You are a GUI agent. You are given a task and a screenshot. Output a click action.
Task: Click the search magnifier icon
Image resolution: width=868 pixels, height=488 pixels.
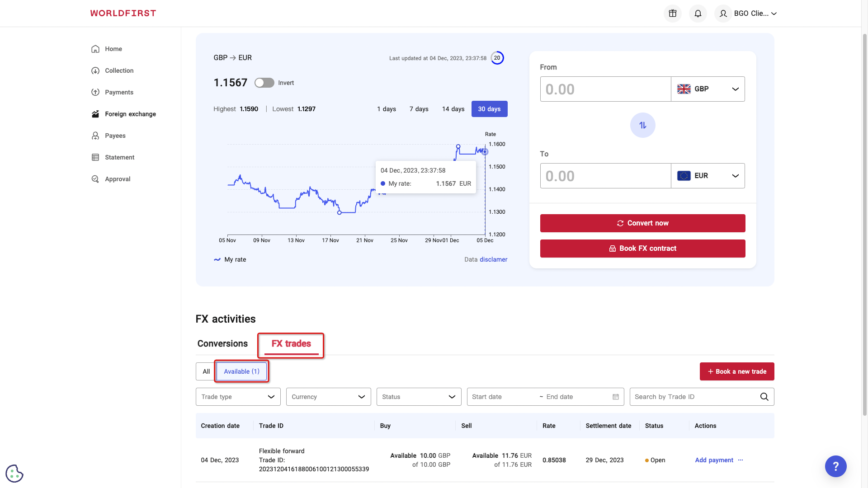click(764, 397)
